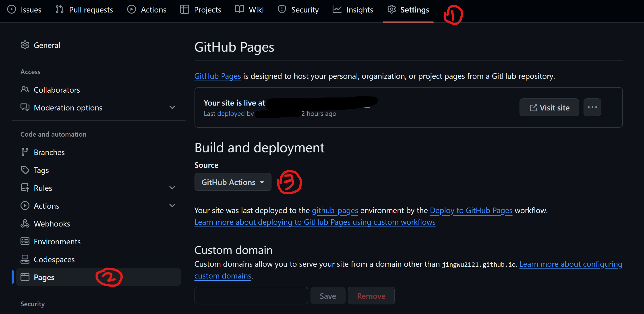The width and height of the screenshot is (644, 314).
Task: Click the custom domain input field
Action: coord(251,296)
